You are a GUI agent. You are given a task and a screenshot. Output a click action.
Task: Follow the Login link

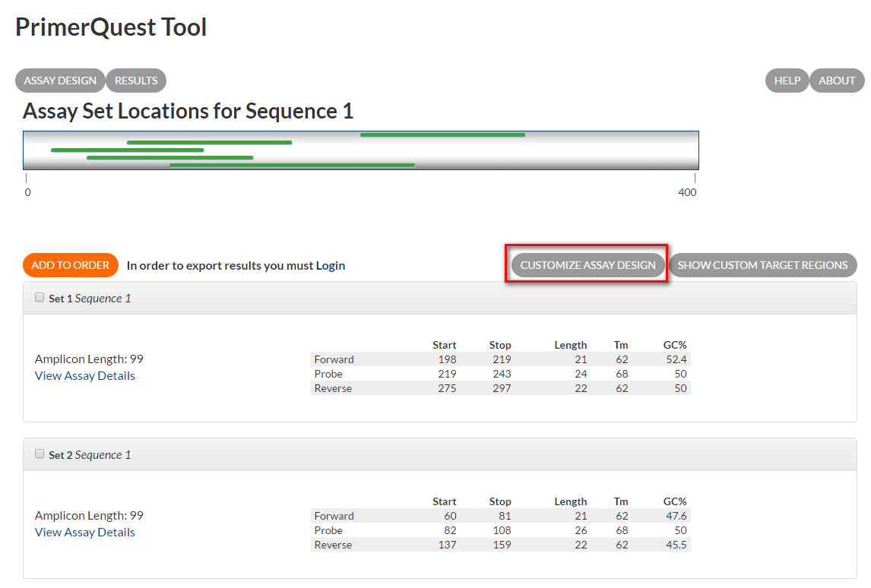331,265
